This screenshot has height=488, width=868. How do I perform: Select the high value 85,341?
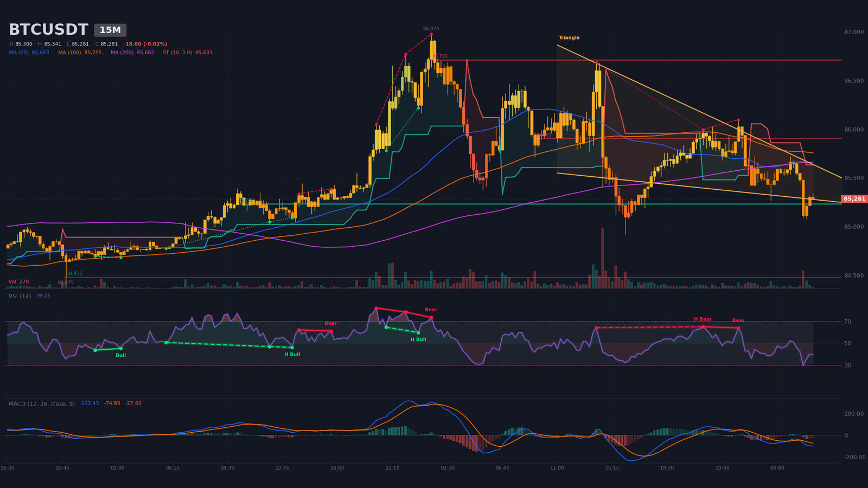53,44
